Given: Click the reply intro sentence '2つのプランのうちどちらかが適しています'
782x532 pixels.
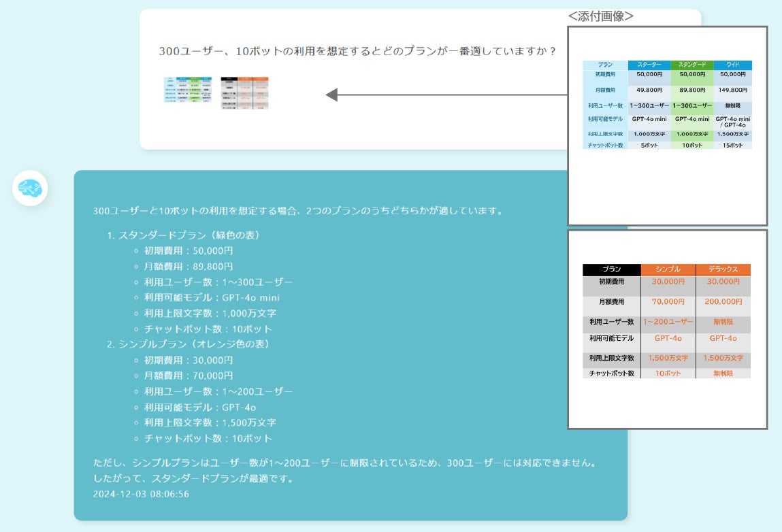Looking at the screenshot, I should (404, 210).
